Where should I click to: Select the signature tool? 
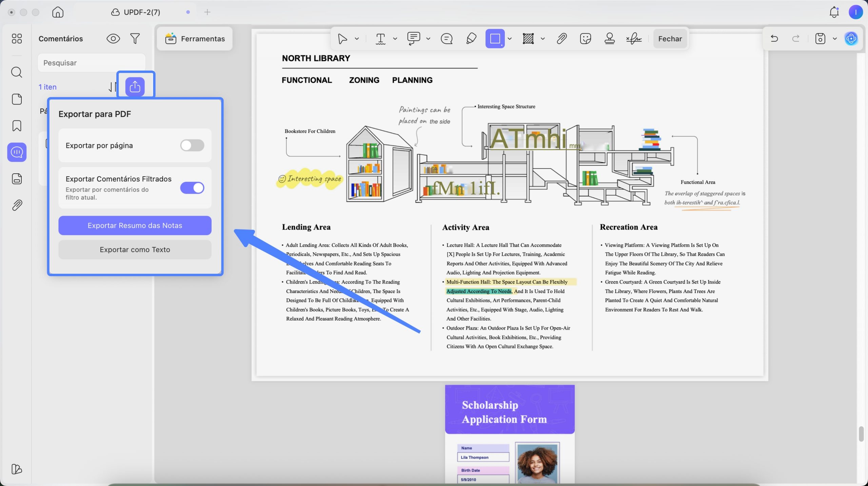(x=634, y=39)
